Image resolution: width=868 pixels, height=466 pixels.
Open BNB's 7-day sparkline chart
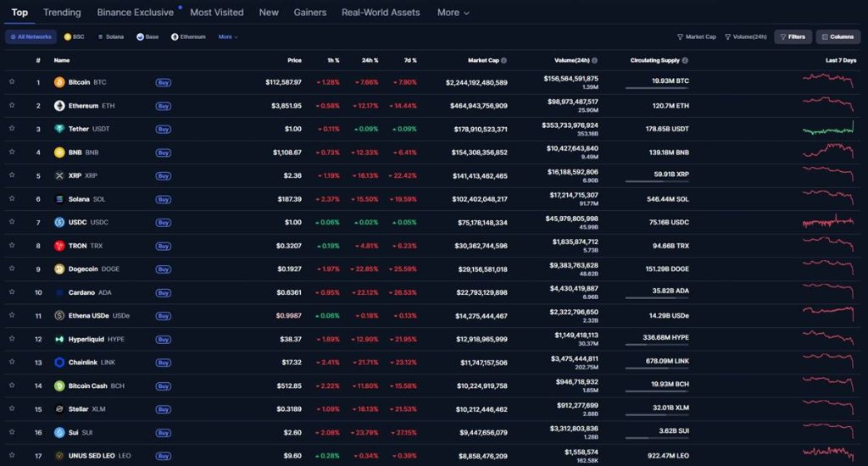pyautogui.click(x=828, y=151)
